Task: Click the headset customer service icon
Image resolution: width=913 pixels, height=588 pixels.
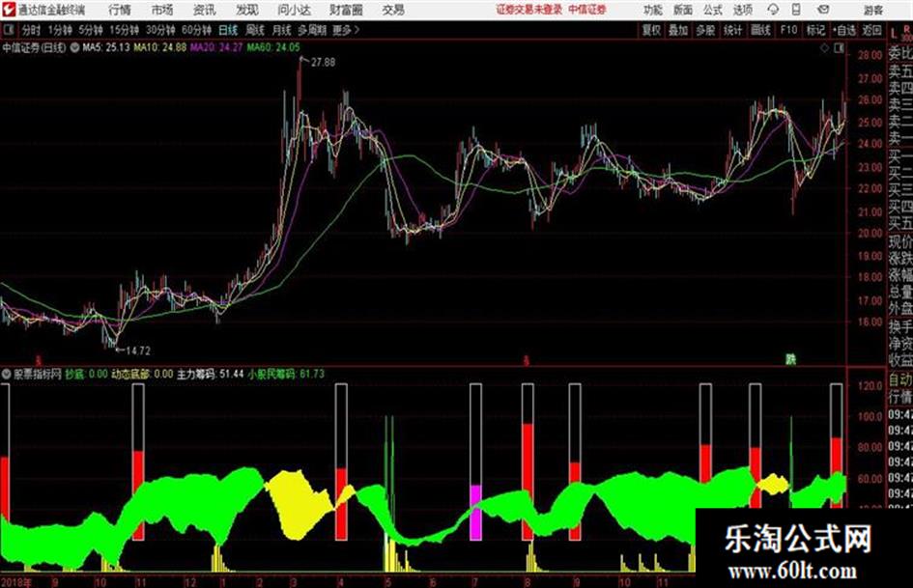Action: [x=773, y=10]
